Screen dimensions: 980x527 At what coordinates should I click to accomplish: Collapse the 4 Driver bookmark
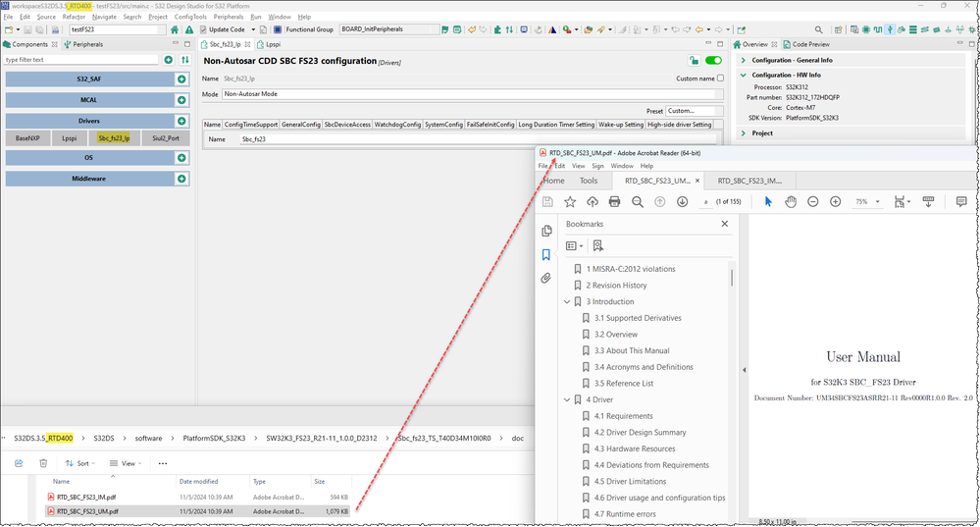point(567,400)
